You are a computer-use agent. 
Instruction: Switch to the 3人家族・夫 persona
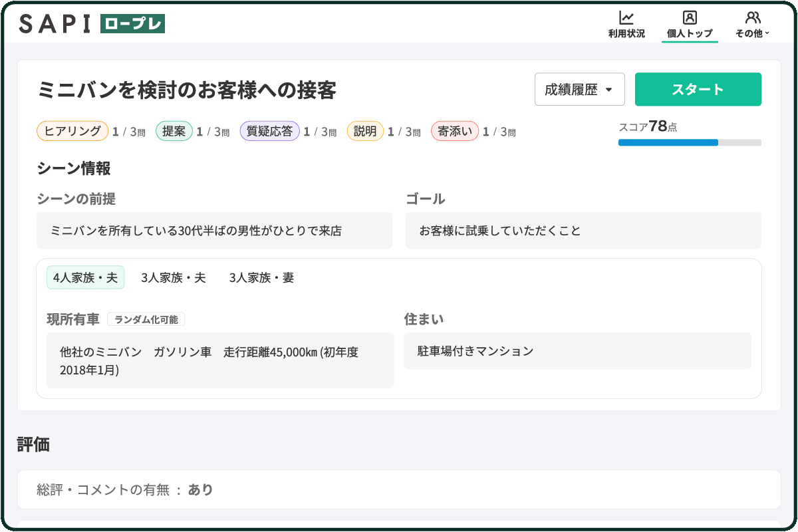click(x=173, y=277)
